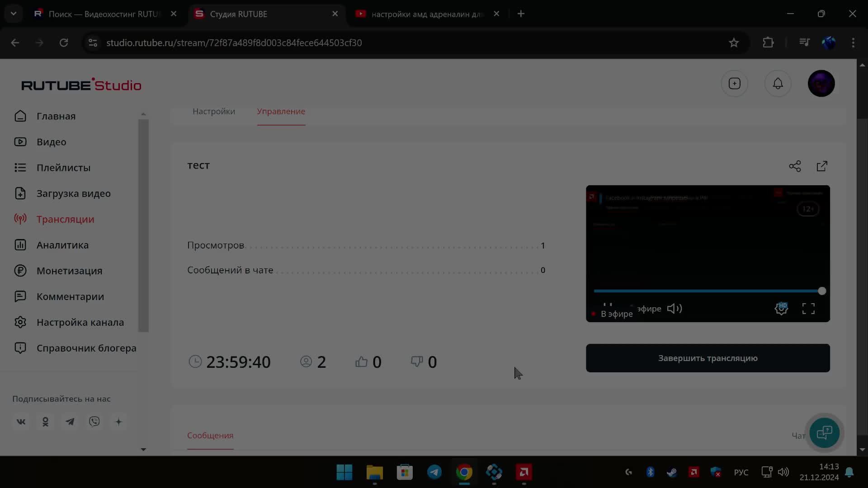Click the stream timer 23:59:40
The image size is (868, 488).
pyautogui.click(x=238, y=362)
